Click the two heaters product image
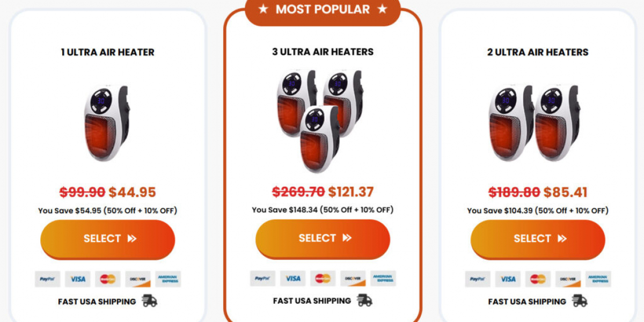Image resolution: width=644 pixels, height=322 pixels. tap(536, 122)
